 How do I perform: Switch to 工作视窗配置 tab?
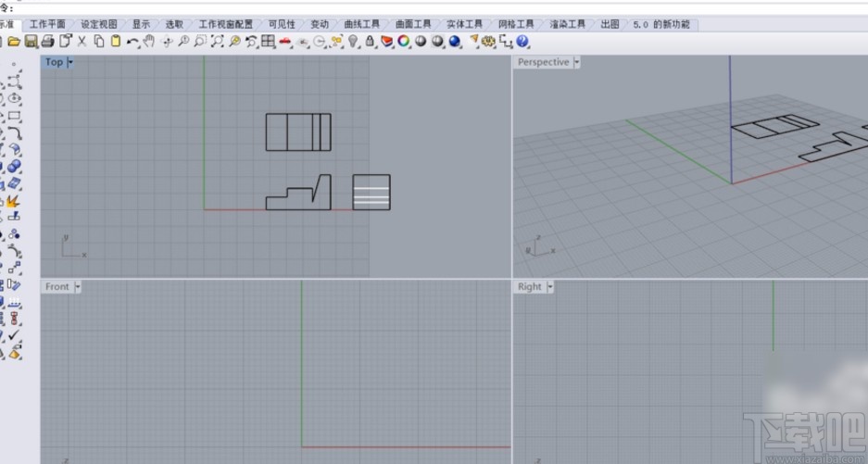point(226,24)
